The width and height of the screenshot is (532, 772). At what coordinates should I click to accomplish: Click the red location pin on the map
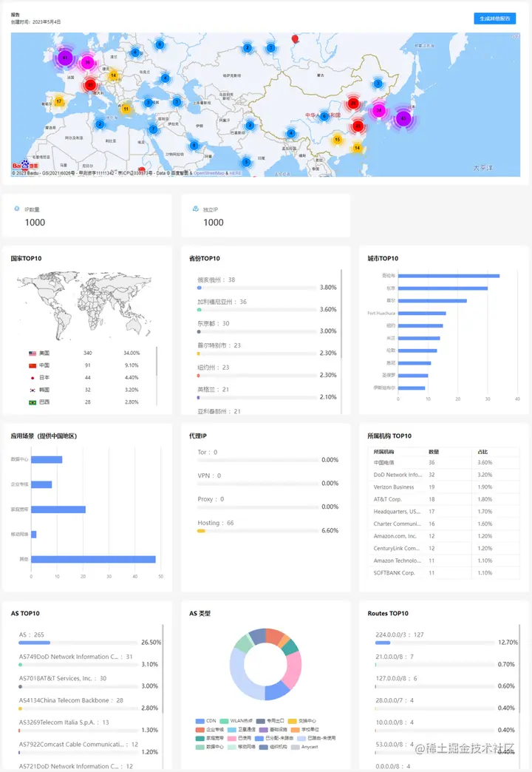point(295,39)
